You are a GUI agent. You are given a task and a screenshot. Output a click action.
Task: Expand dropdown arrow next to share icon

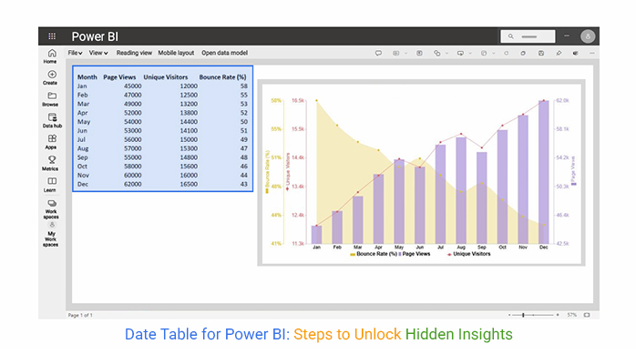447,53
